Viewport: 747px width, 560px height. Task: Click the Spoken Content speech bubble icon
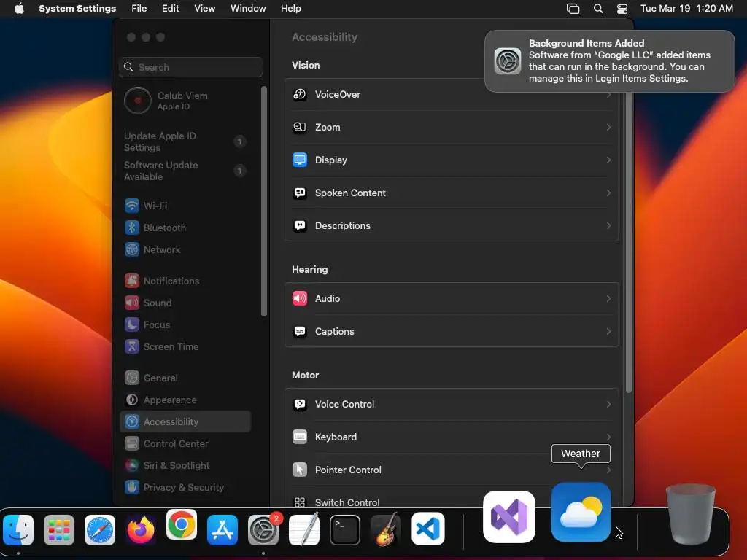(x=299, y=192)
